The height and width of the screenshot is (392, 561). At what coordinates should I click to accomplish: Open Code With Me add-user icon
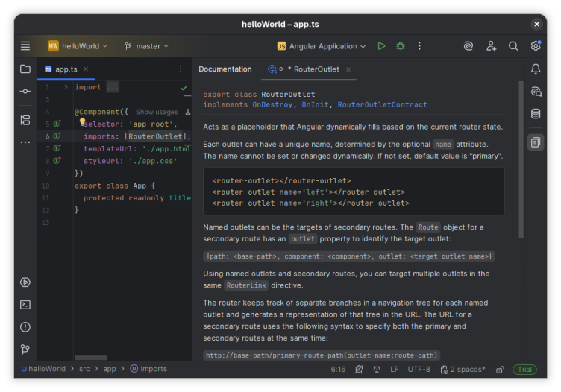[491, 46]
